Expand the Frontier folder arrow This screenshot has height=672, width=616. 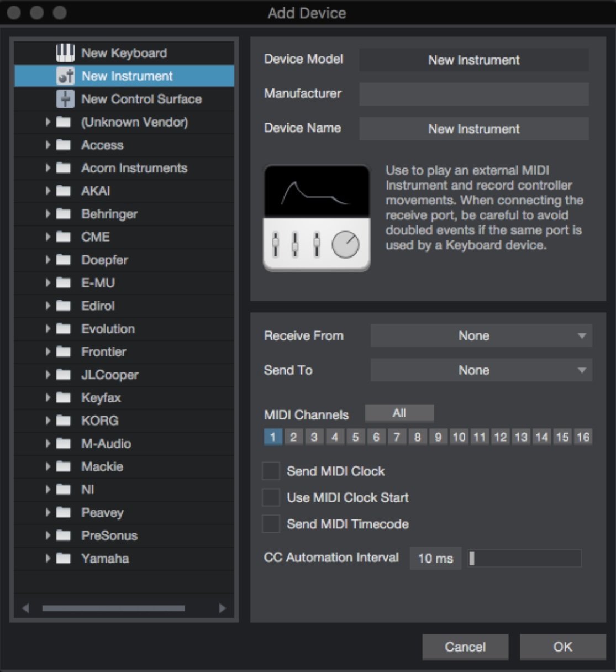click(x=48, y=351)
